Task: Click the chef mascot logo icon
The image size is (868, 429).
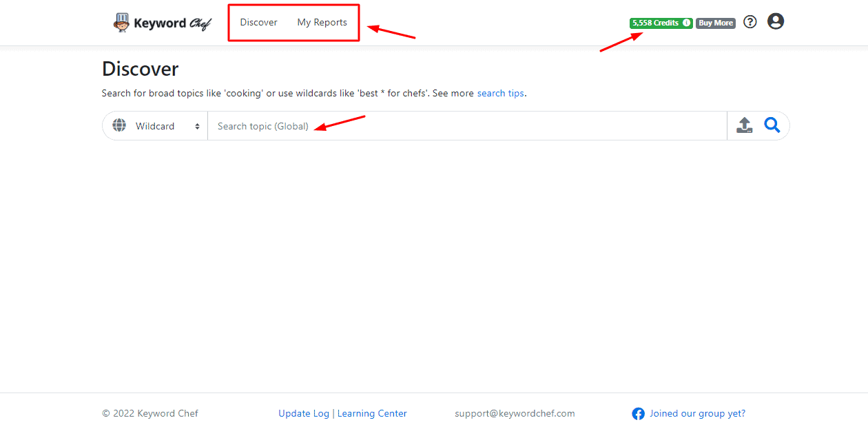Action: click(121, 23)
